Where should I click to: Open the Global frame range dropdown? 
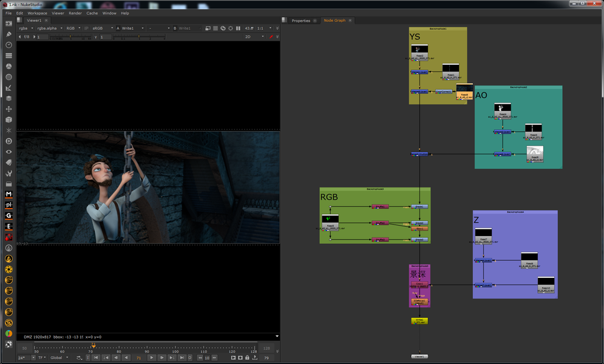(x=59, y=357)
